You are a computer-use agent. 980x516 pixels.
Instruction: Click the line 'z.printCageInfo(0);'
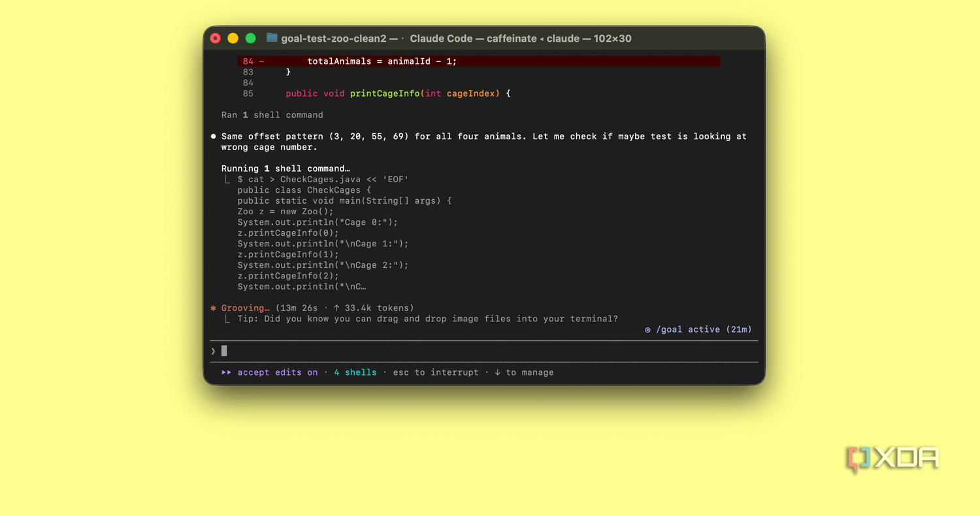pyautogui.click(x=288, y=233)
